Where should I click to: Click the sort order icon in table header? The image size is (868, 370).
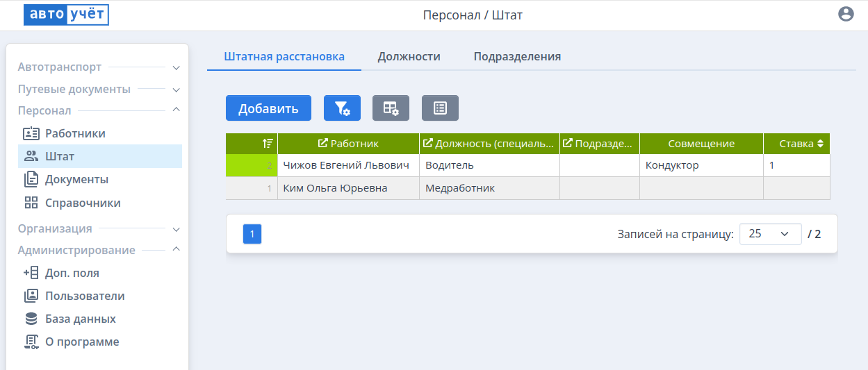click(x=268, y=144)
